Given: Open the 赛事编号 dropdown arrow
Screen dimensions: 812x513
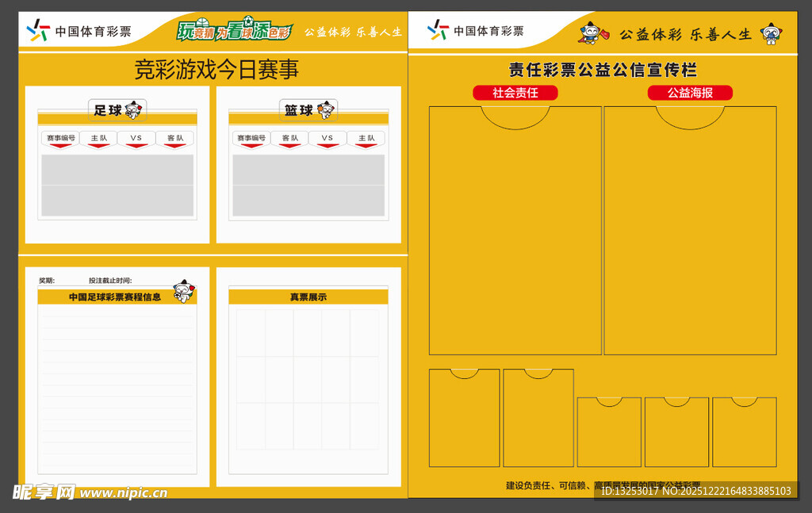Looking at the screenshot, I should tap(60, 144).
